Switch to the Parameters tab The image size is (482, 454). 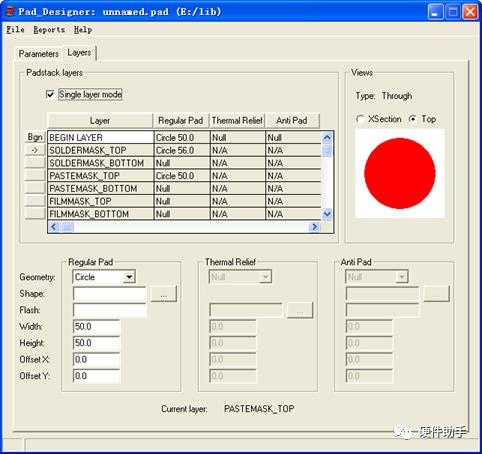[x=38, y=54]
